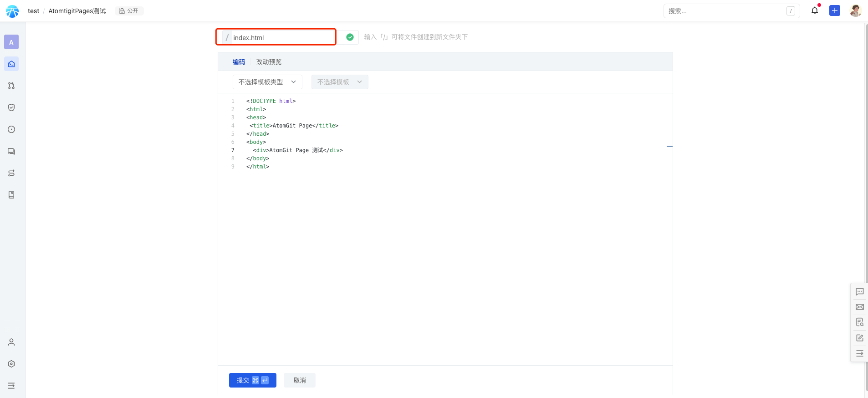Open the project settings hexagon icon

[11, 364]
